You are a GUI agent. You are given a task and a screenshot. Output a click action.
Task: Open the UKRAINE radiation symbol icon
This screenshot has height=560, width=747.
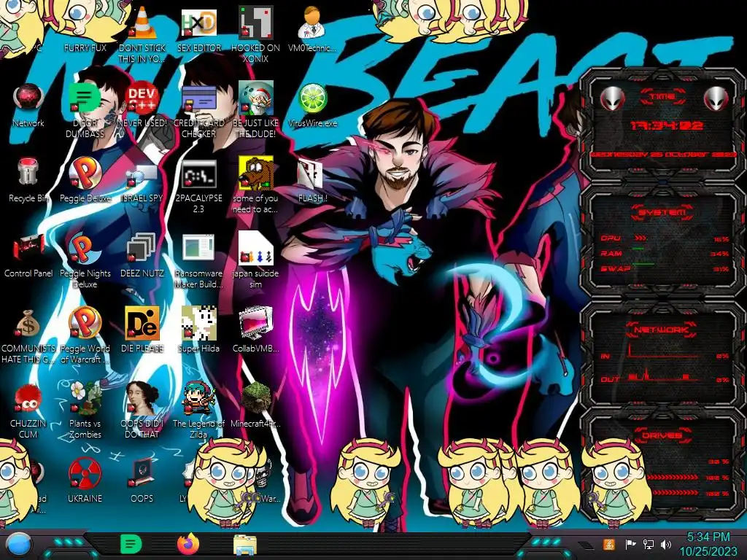85,473
